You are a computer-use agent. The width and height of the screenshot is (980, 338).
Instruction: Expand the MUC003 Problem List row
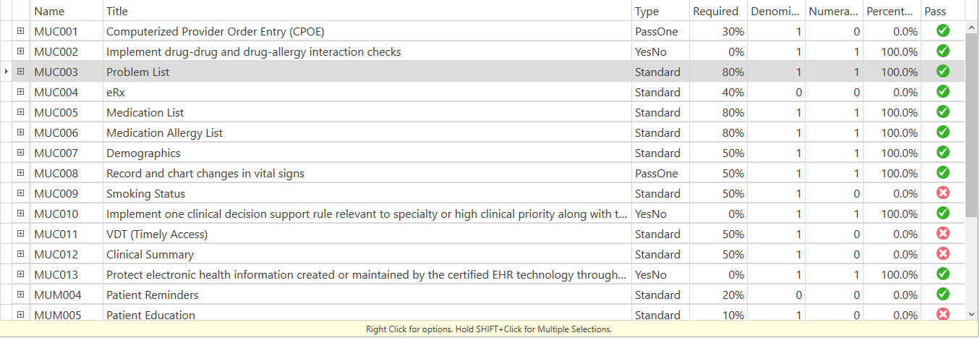21,72
